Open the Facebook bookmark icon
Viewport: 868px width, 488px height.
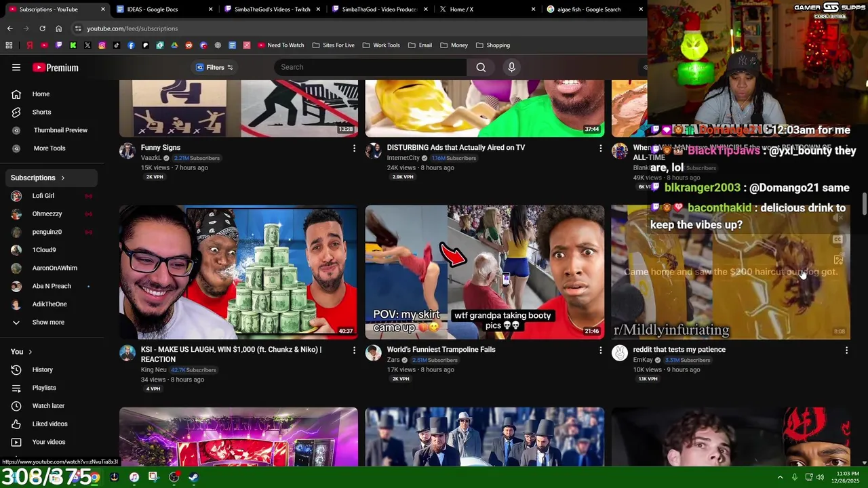pos(131,45)
